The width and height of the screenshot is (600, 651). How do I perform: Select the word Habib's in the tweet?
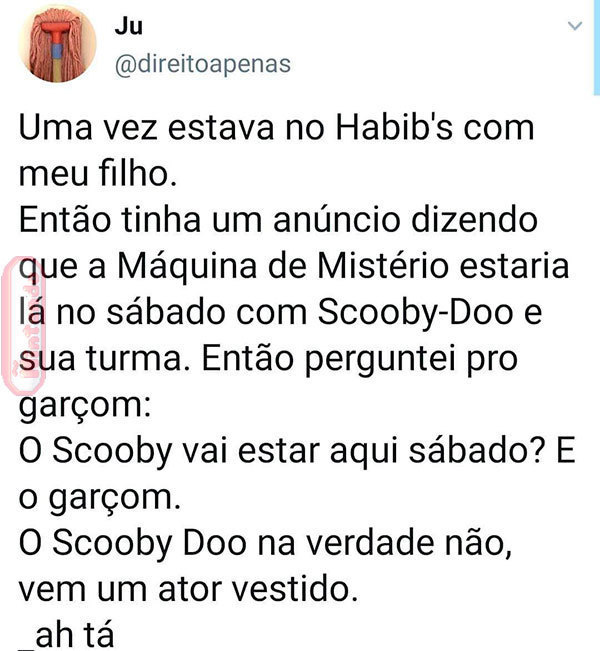point(394,127)
